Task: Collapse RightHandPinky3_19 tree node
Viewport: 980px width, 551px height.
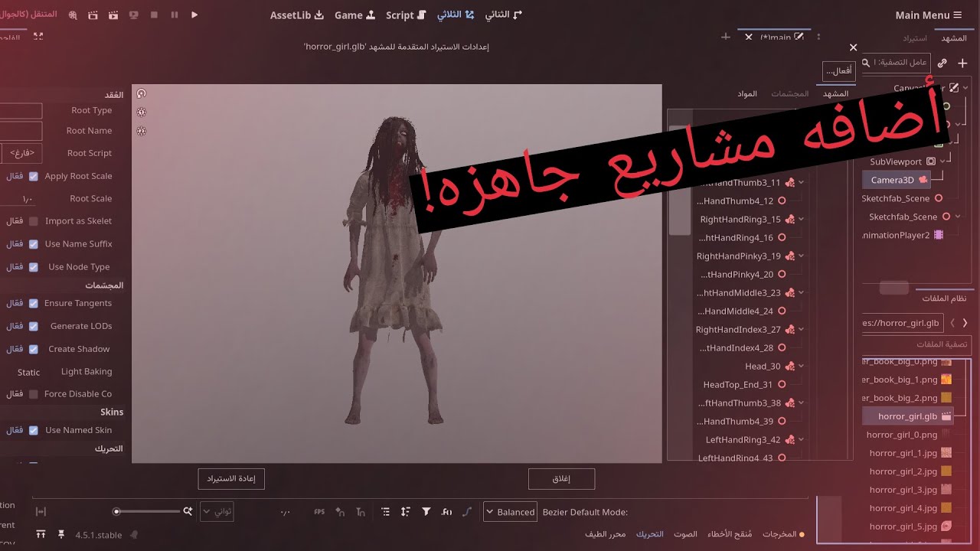Action: [801, 256]
